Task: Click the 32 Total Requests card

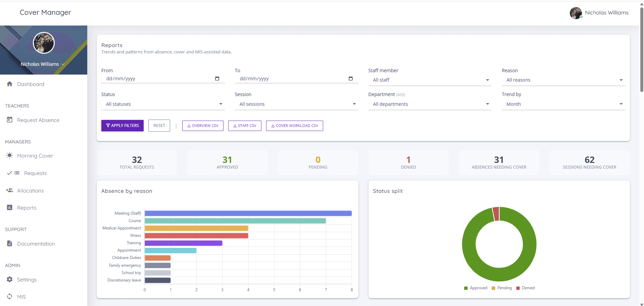Action: point(137,163)
